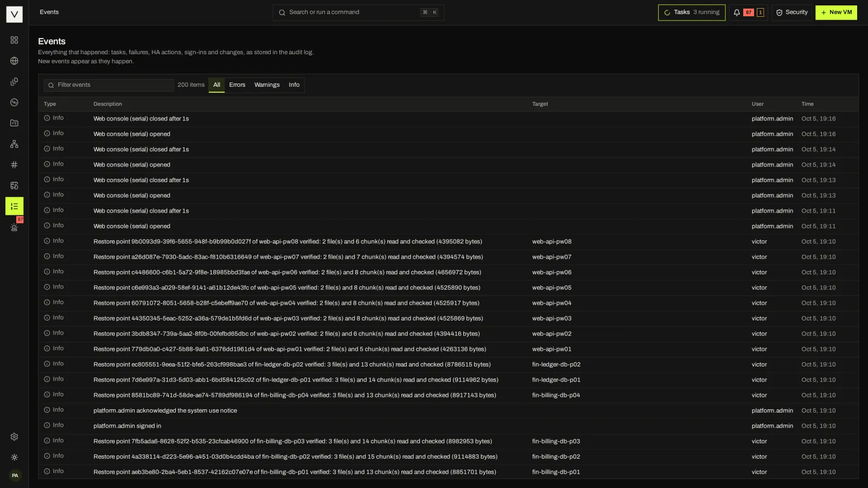Viewport: 868px width, 488px height.
Task: Select the All filter tab
Action: (216, 85)
